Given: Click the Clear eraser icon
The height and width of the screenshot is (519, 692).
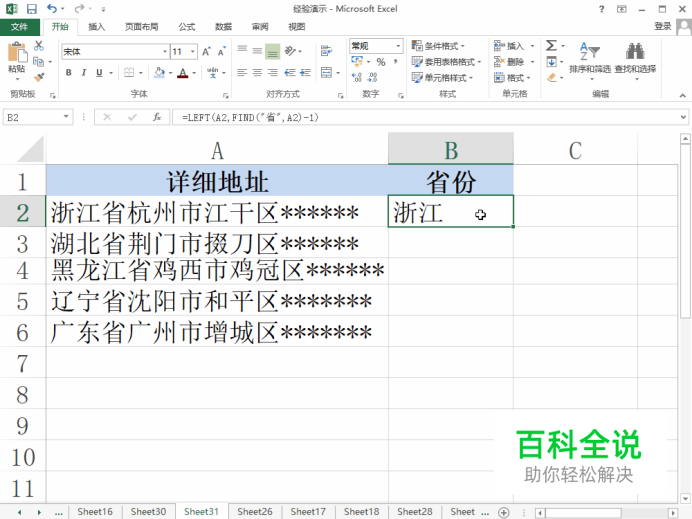Looking at the screenshot, I should [x=551, y=78].
